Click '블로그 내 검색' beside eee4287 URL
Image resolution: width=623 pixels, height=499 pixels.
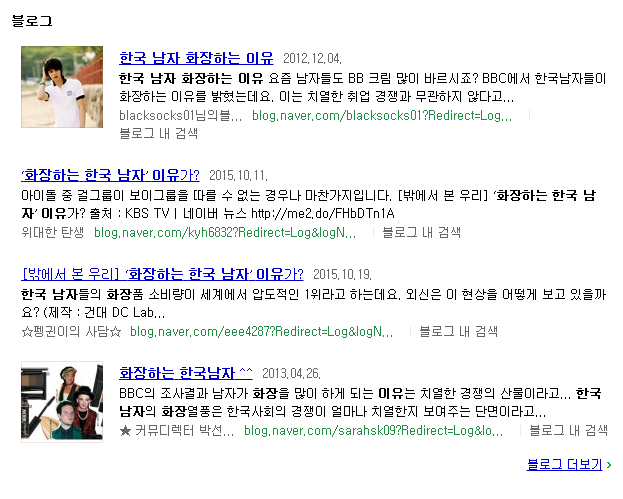[458, 331]
